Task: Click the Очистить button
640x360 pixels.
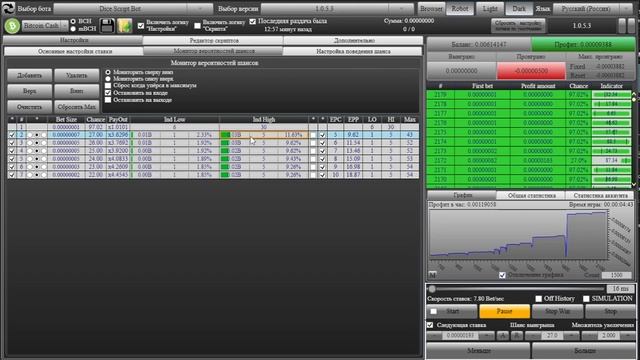Action: pyautogui.click(x=30, y=107)
